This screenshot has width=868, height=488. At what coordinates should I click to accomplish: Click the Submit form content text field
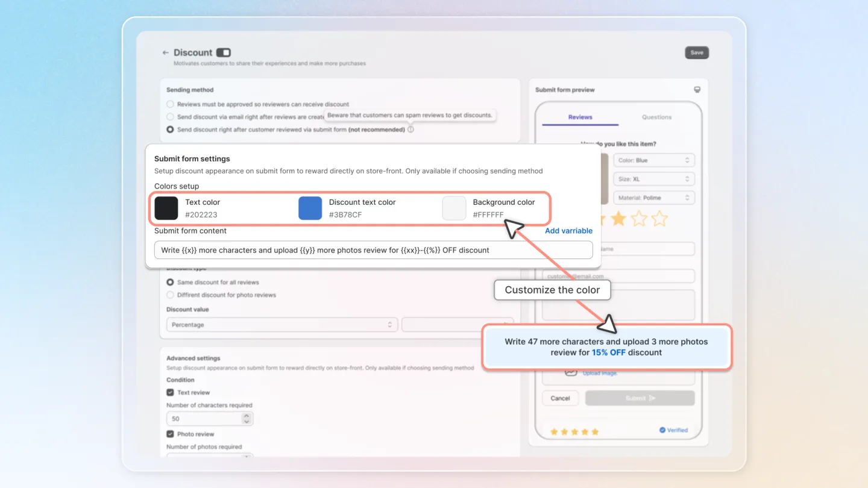[x=374, y=250]
